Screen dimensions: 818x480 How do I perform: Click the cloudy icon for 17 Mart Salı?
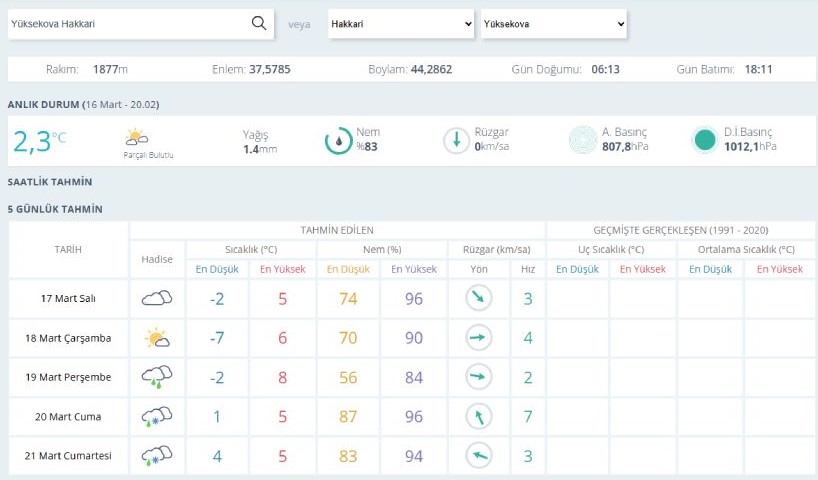(157, 298)
